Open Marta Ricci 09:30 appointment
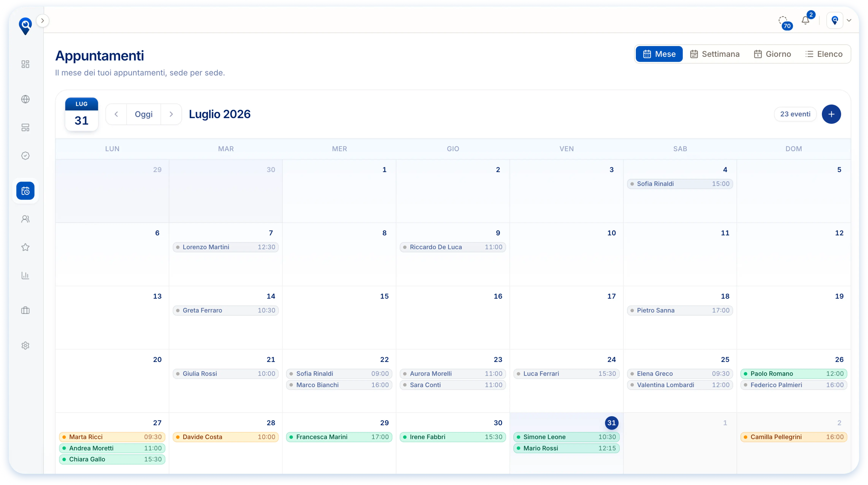This screenshot has height=485, width=868. point(112,437)
